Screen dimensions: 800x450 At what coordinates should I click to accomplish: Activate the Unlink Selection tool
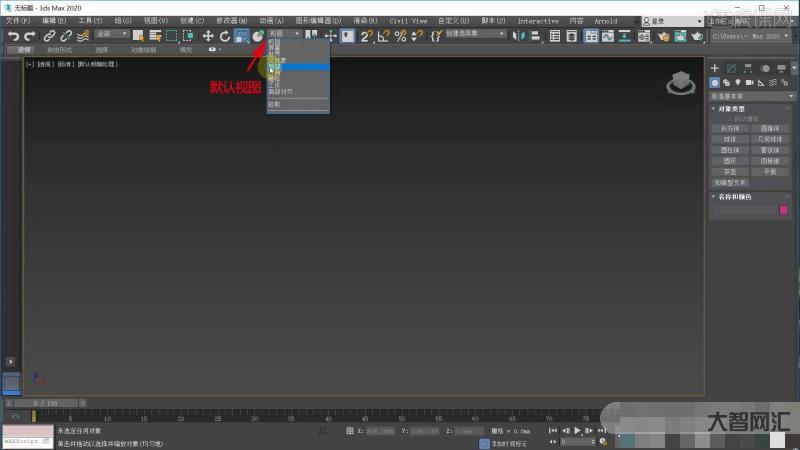pos(66,36)
